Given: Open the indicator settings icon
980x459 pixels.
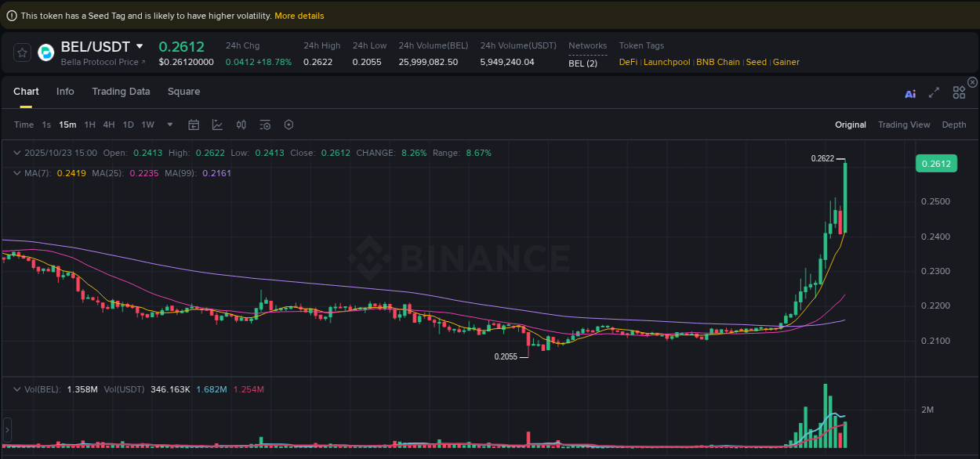Looking at the screenshot, I should pyautogui.click(x=265, y=125).
